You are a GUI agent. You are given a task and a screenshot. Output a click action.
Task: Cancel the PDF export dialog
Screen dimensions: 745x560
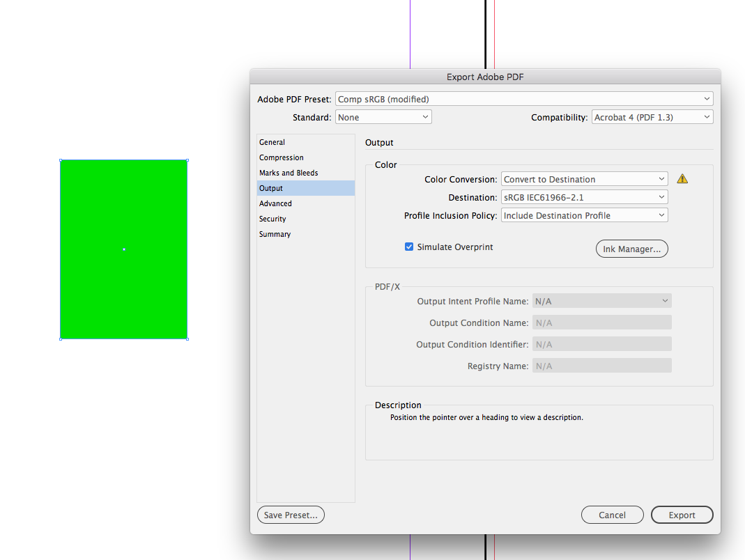[x=612, y=515]
